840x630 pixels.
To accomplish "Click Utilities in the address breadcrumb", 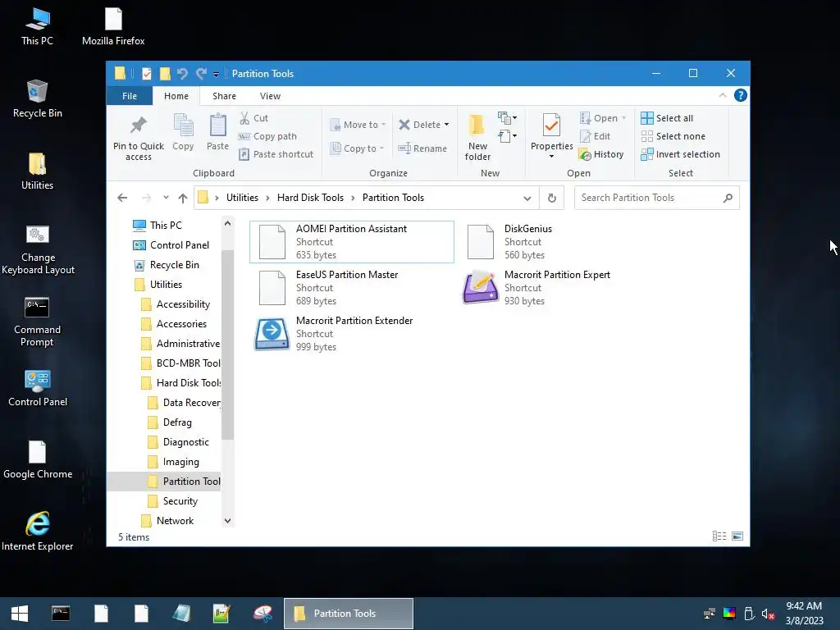I will (242, 198).
